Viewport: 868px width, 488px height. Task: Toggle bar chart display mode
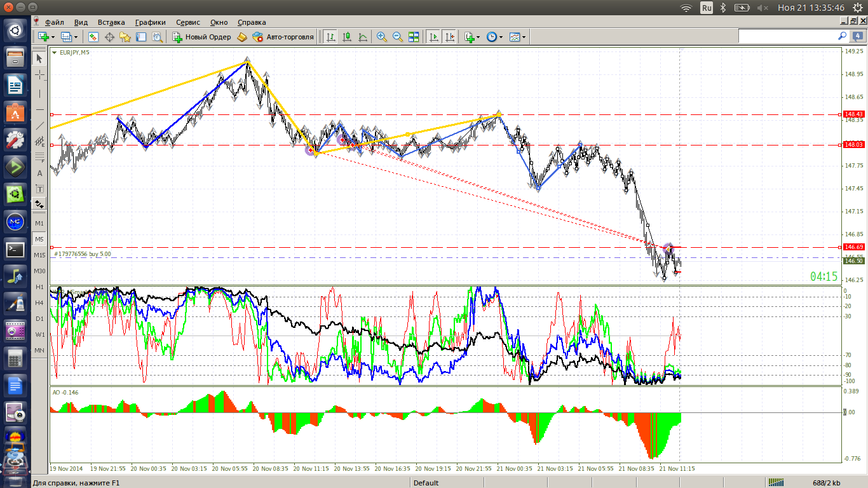(331, 37)
